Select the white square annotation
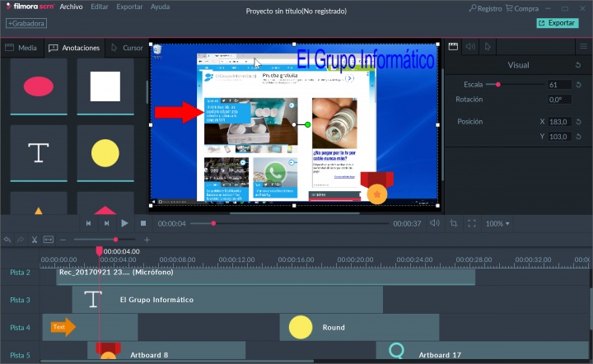Viewport: 593px width, 364px height. (x=105, y=86)
